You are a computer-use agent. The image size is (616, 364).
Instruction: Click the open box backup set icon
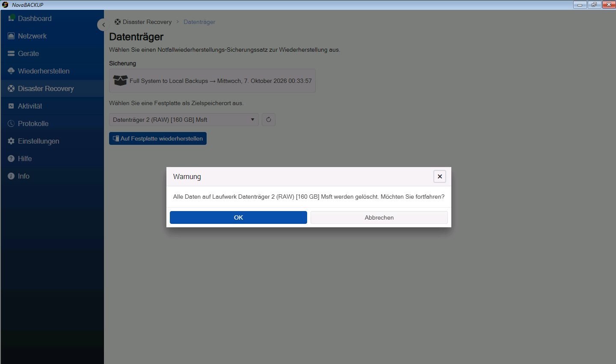tap(120, 80)
